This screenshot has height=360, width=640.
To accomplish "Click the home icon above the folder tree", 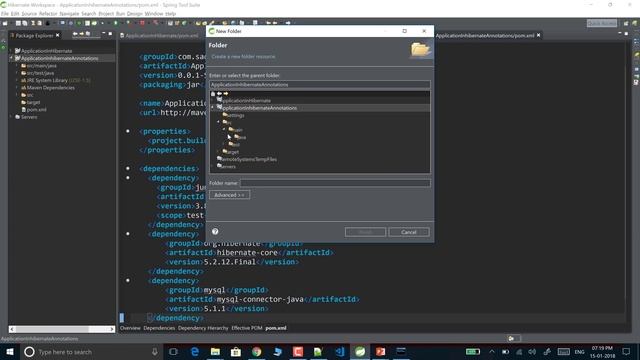I will (213, 93).
